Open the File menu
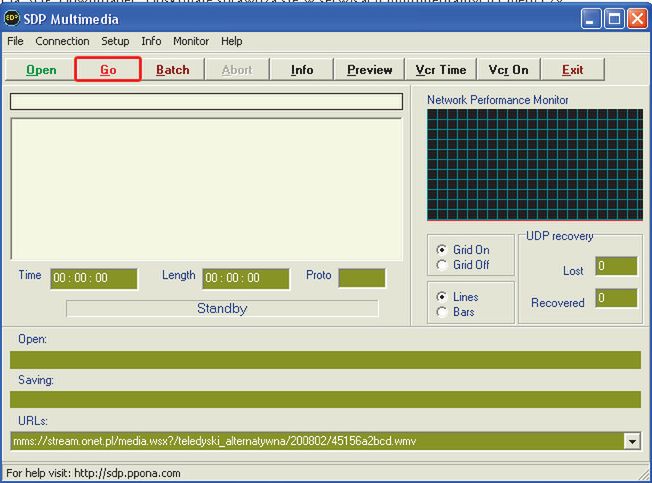This screenshot has height=483, width=652. pos(15,41)
